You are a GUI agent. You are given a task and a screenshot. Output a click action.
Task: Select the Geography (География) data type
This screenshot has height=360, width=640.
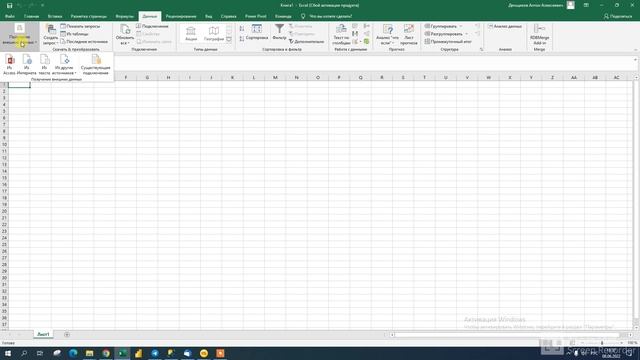coord(213,34)
